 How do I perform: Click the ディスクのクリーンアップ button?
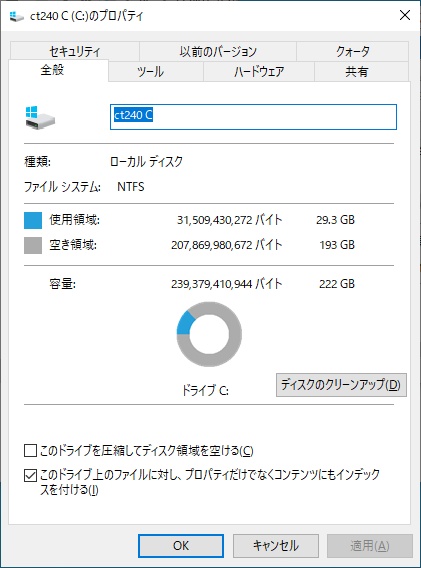(341, 385)
